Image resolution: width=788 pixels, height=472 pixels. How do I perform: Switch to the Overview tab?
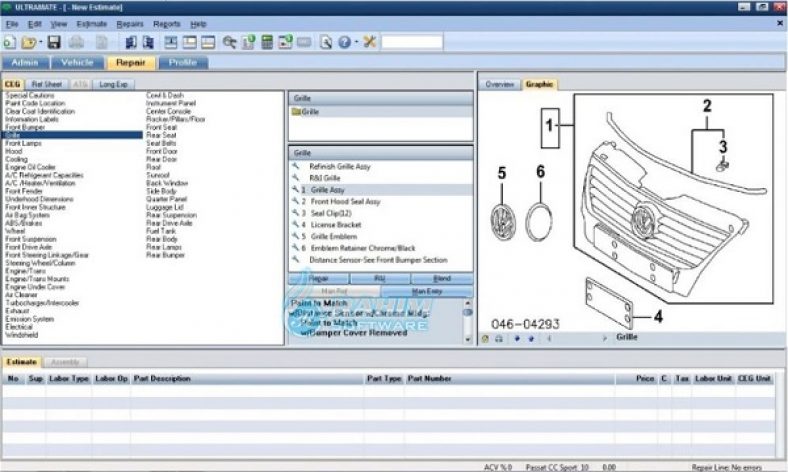499,85
